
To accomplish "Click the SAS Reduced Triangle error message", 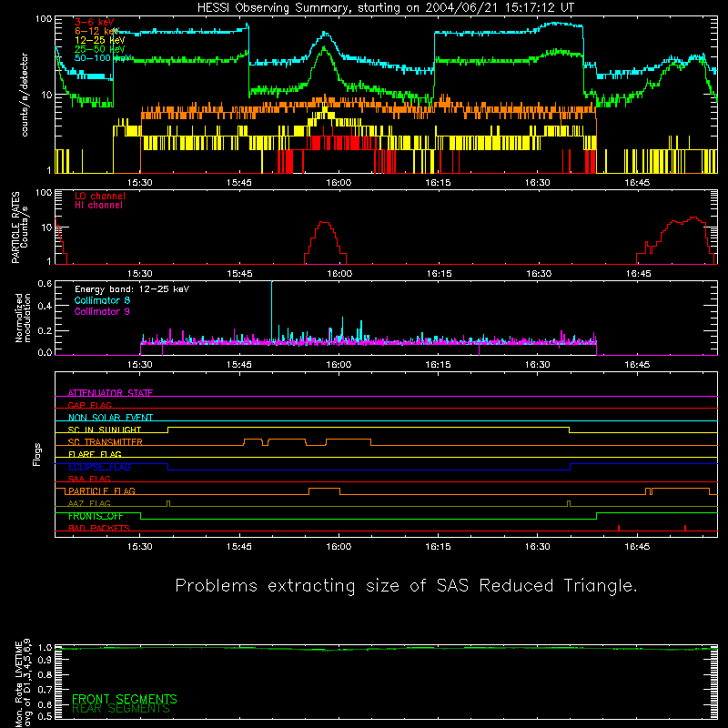I will click(406, 586).
